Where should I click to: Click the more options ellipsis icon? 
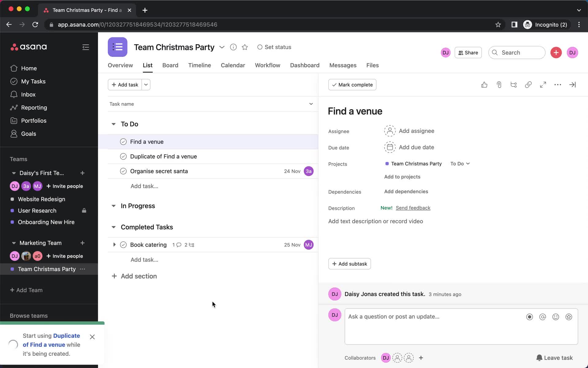point(557,84)
